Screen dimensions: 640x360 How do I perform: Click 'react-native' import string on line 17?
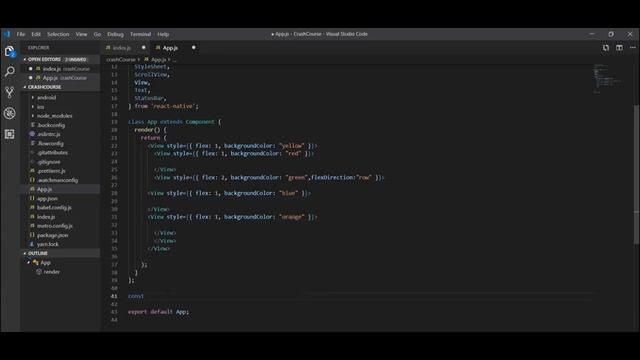tap(173, 106)
